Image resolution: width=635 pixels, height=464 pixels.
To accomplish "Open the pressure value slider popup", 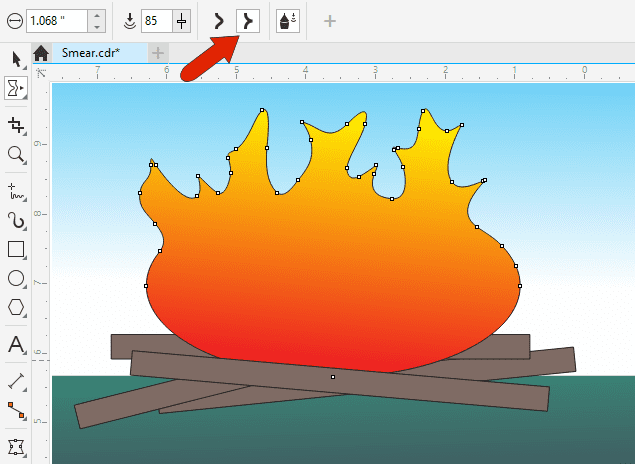I will [x=181, y=20].
